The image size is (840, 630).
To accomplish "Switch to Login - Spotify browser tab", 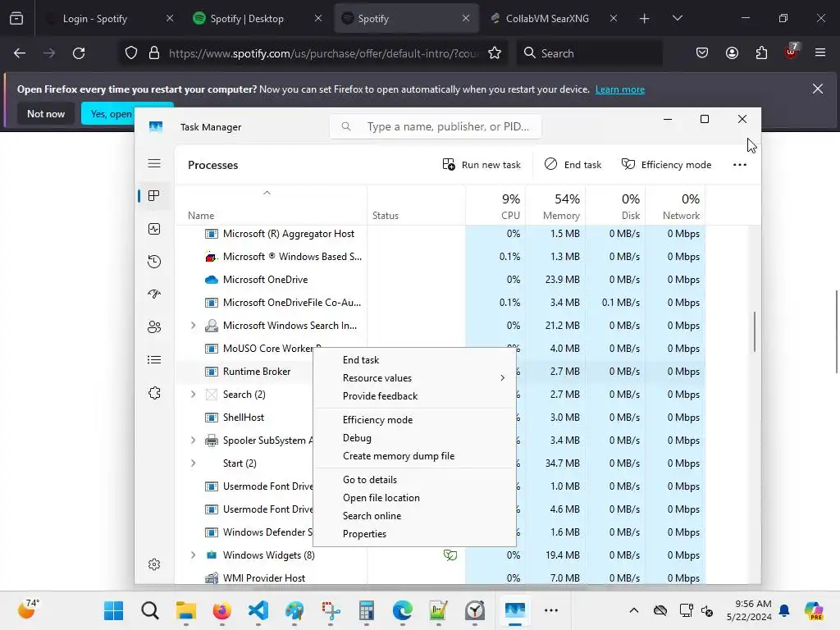I will coord(109,19).
